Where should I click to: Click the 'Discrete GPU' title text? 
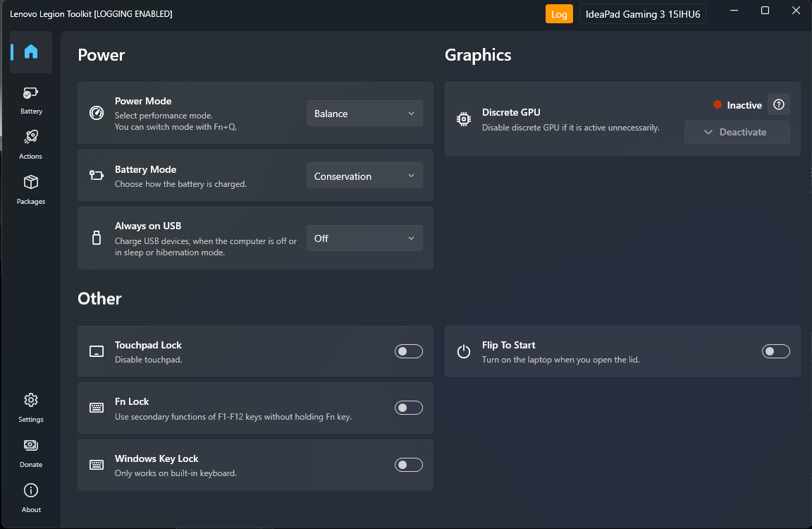coord(511,112)
